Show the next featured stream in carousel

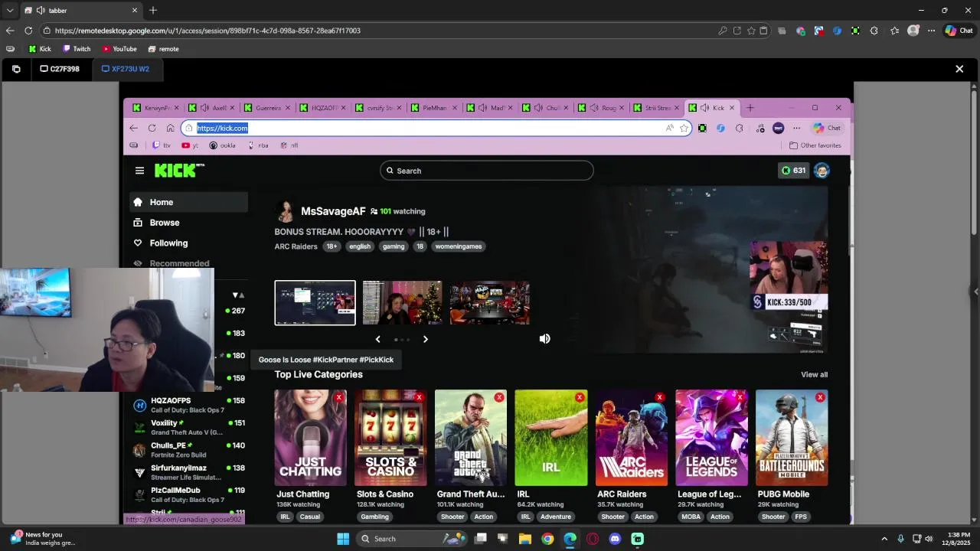click(426, 339)
